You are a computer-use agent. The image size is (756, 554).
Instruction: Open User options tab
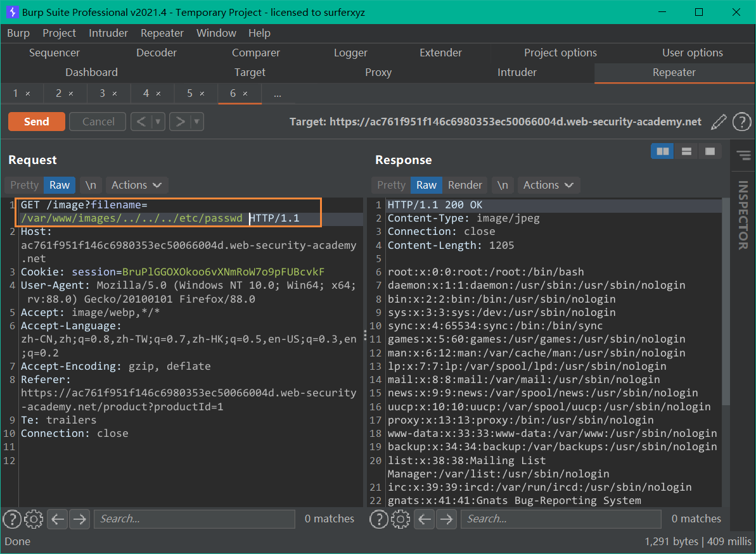(x=693, y=53)
